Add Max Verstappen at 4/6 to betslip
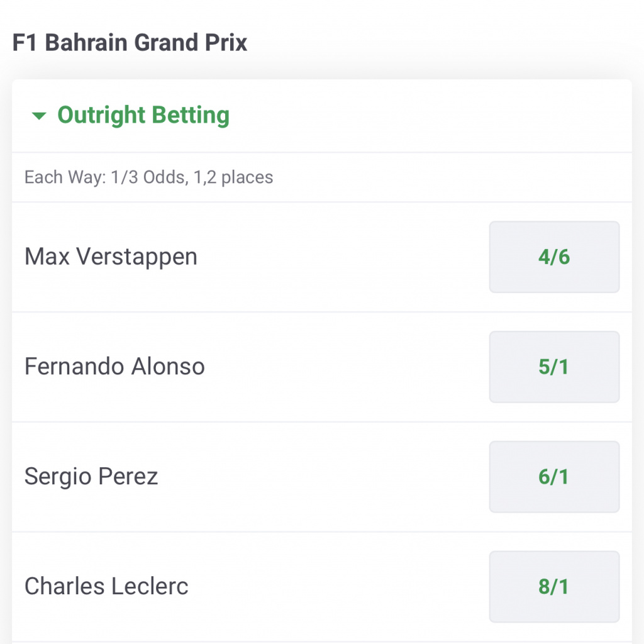 tap(554, 257)
